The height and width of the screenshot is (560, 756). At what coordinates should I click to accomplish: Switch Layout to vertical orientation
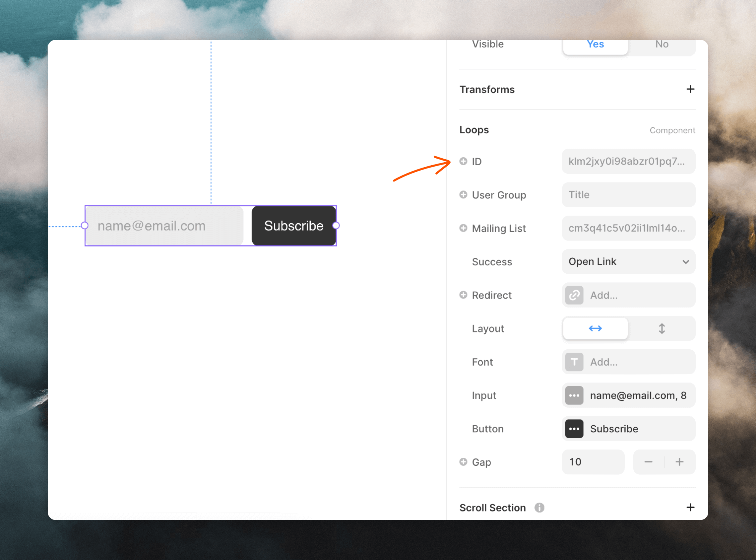pos(662,328)
